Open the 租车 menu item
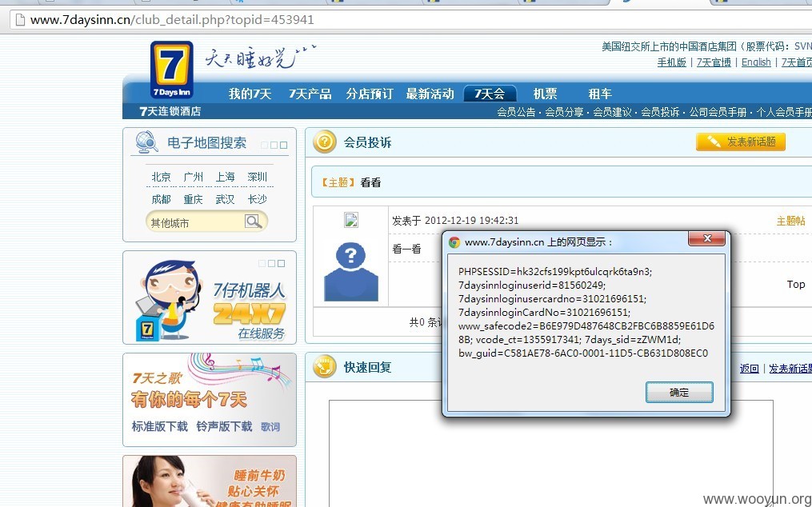Viewport: 812px width, 507px height. pos(600,94)
